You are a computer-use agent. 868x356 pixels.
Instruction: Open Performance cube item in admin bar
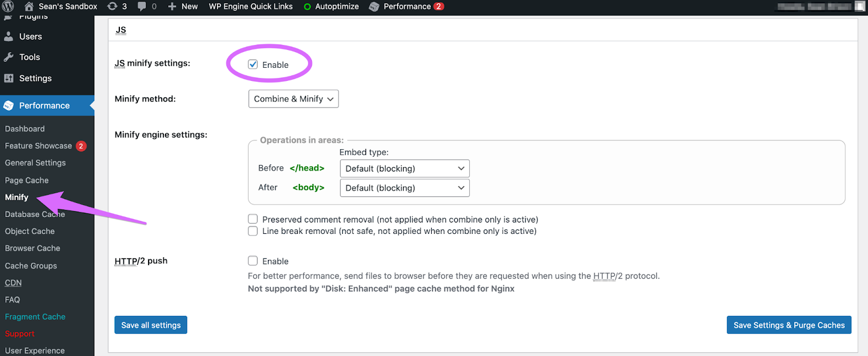coord(406,7)
